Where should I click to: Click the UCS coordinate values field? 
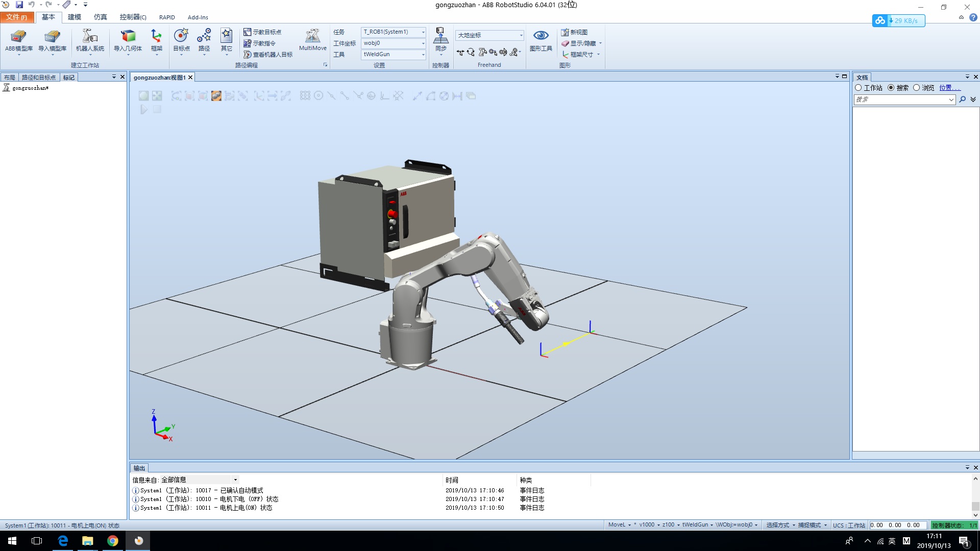[898, 525]
